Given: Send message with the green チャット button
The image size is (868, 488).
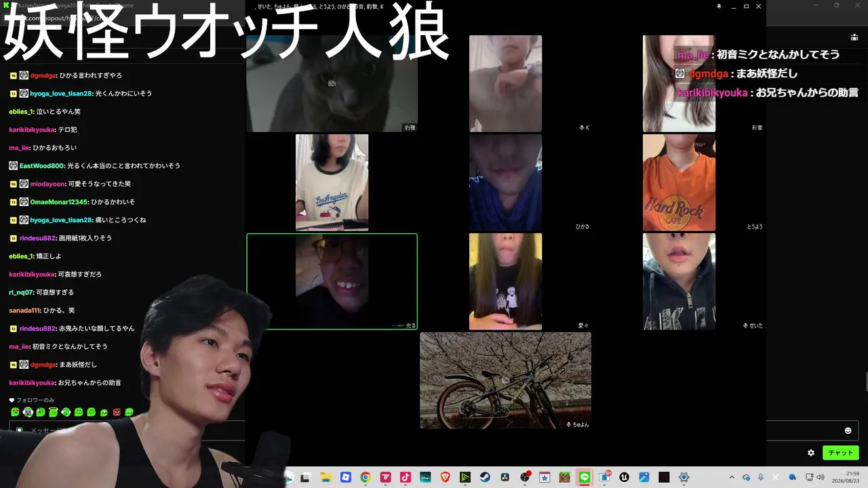Looking at the screenshot, I should 841,453.
